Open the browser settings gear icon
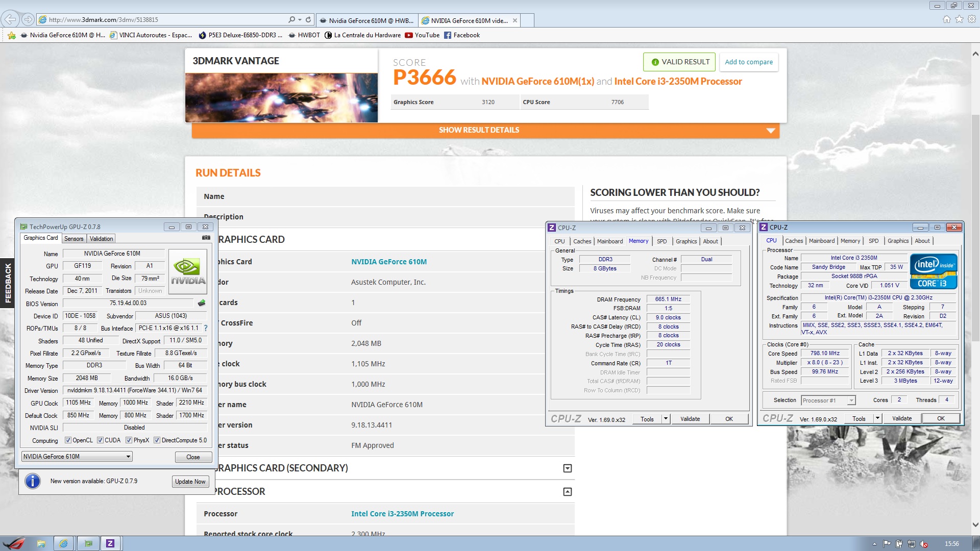The width and height of the screenshot is (980, 551). click(x=972, y=19)
